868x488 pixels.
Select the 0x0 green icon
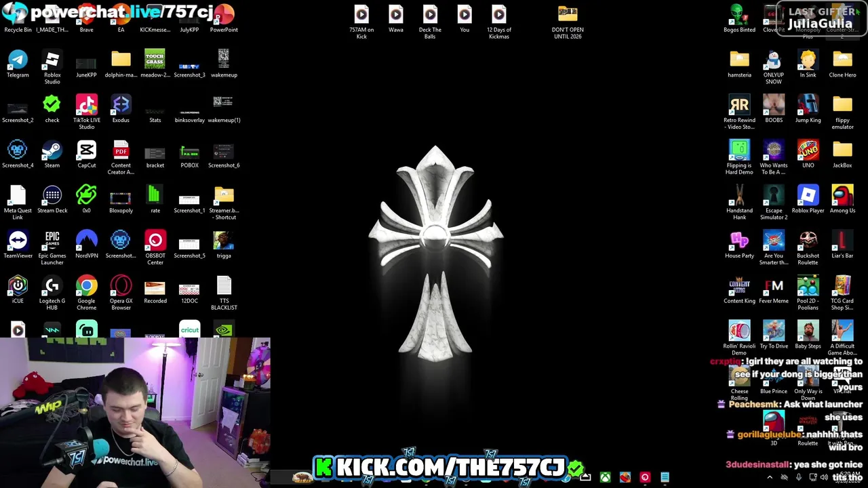[86, 199]
